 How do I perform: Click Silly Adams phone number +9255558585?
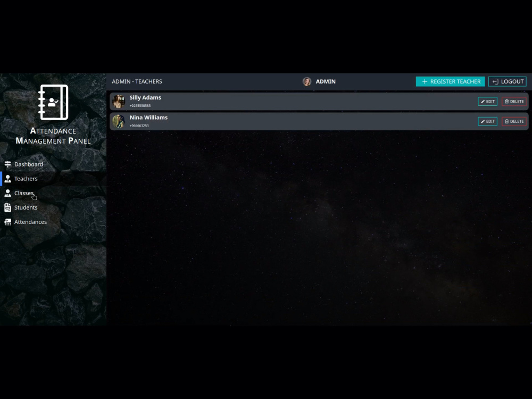140,106
